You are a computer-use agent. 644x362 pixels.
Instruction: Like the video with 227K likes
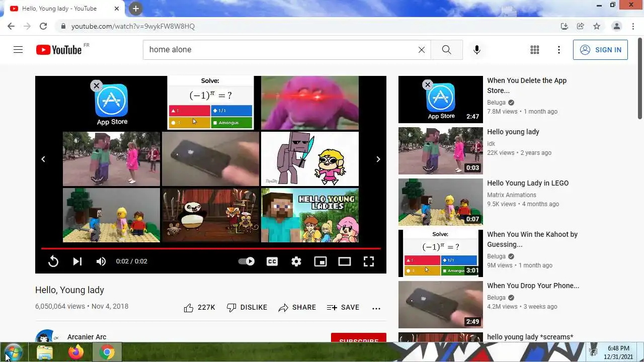tap(199, 307)
